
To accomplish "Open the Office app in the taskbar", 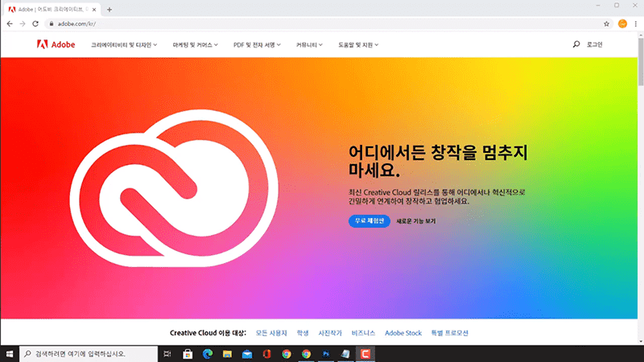I will pos(266,354).
